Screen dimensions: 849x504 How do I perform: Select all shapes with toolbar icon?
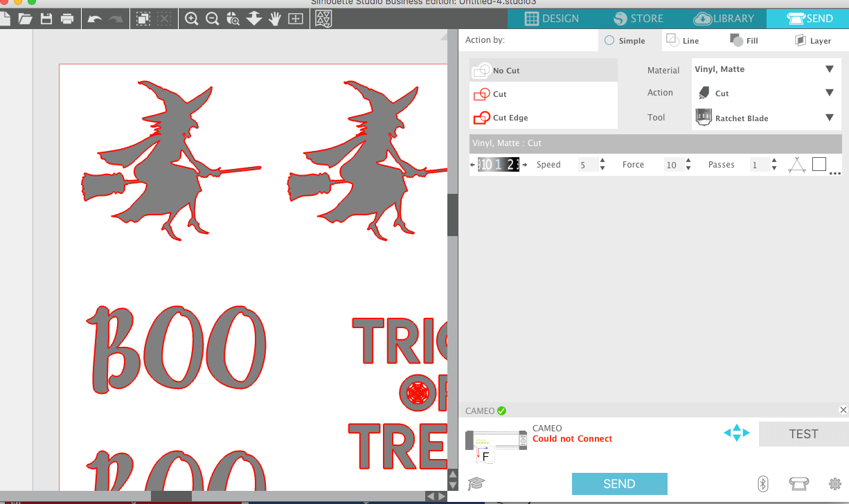pyautogui.click(x=143, y=19)
